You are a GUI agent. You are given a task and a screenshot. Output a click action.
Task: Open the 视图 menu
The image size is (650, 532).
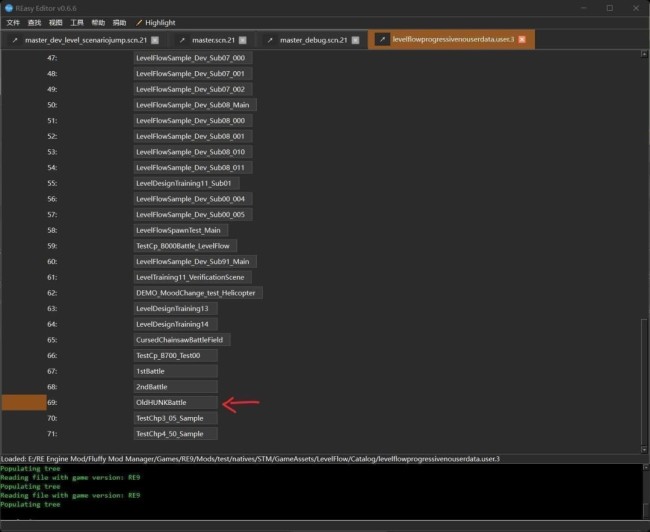(56, 23)
